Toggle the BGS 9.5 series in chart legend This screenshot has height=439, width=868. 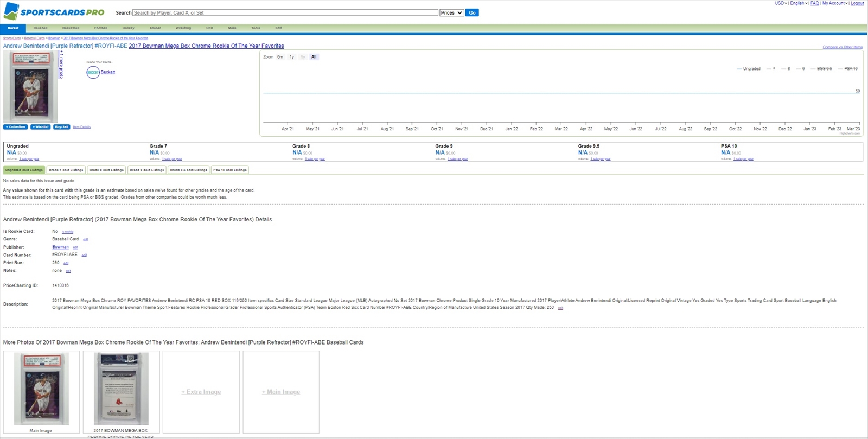pyautogui.click(x=821, y=69)
